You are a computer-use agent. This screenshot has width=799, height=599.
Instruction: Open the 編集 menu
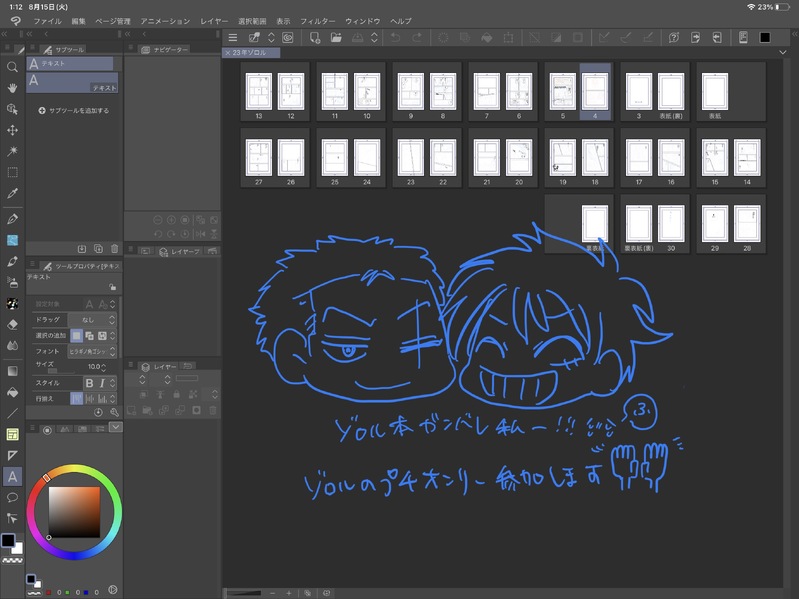78,21
